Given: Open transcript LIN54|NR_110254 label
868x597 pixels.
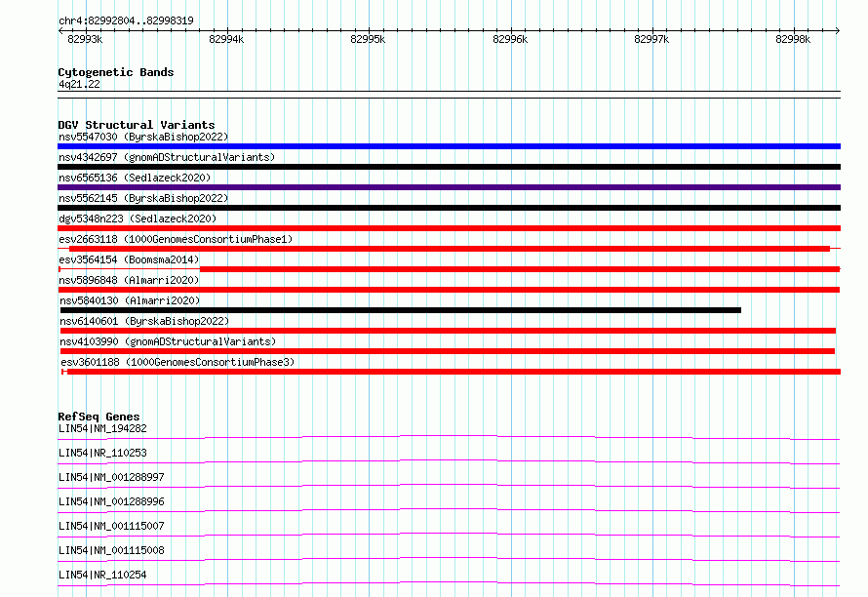Looking at the screenshot, I should pos(103,575).
